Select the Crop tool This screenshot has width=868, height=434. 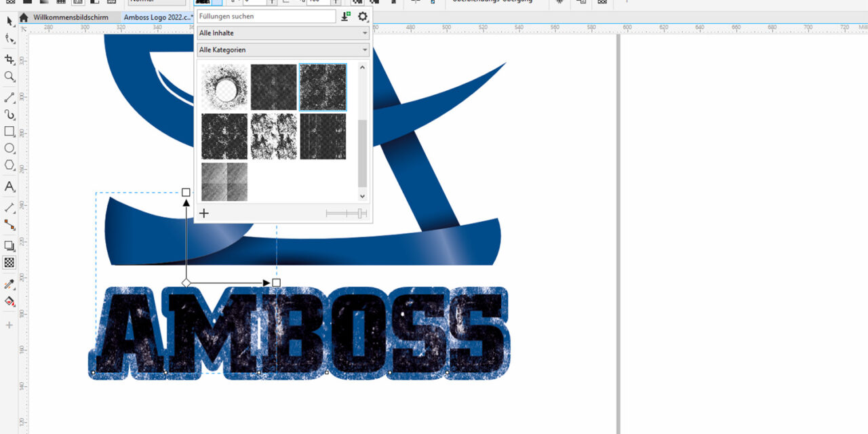[9, 60]
